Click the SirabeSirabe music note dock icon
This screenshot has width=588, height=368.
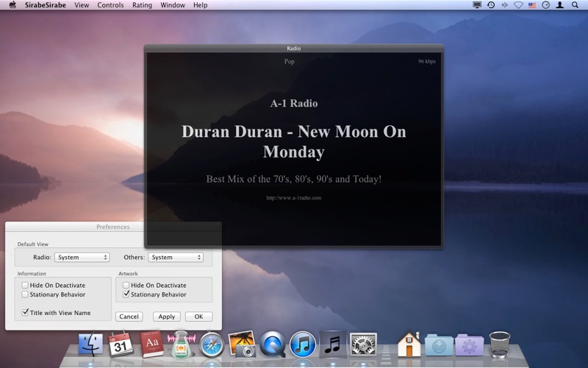333,344
